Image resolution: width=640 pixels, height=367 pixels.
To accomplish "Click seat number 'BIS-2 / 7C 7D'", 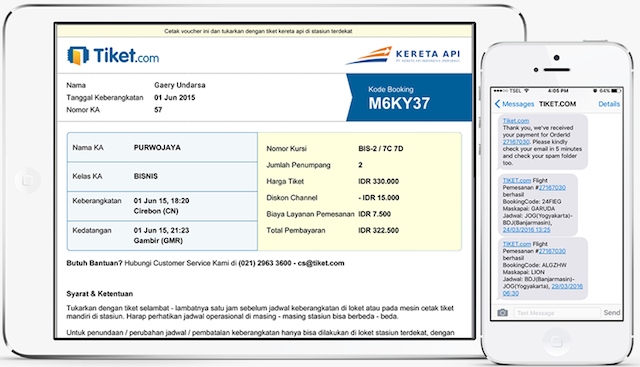I will 381,149.
